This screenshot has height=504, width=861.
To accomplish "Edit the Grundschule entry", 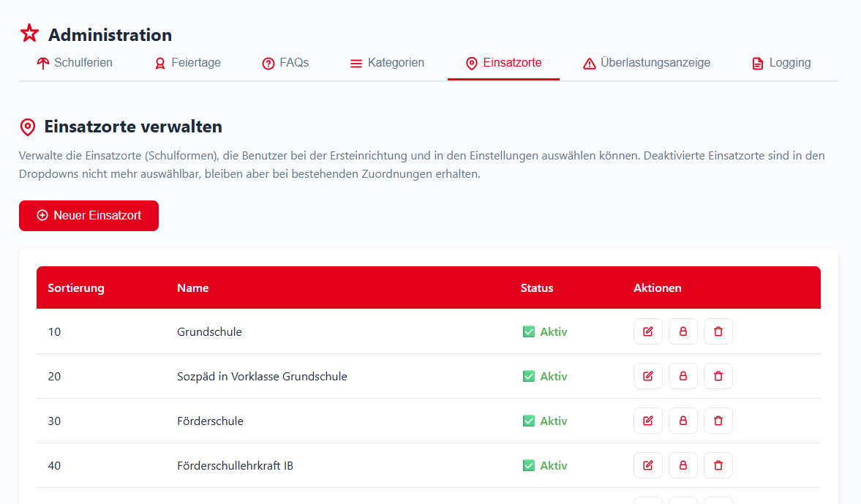I will 648,331.
